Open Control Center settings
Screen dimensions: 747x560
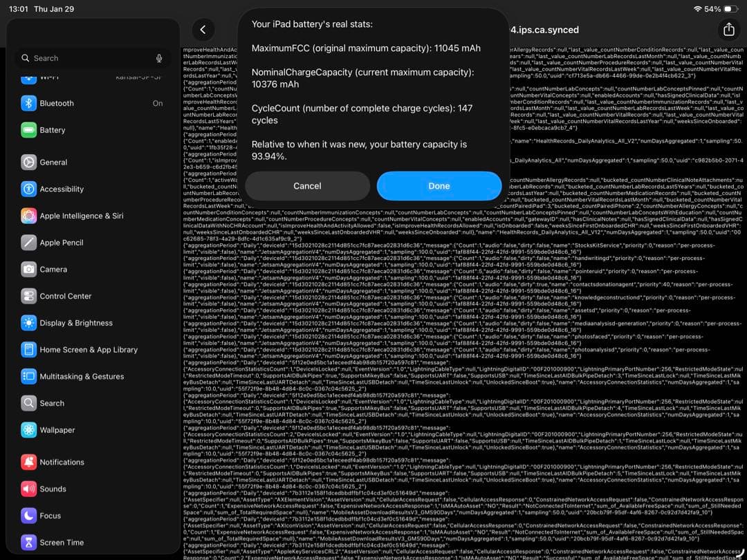point(66,296)
